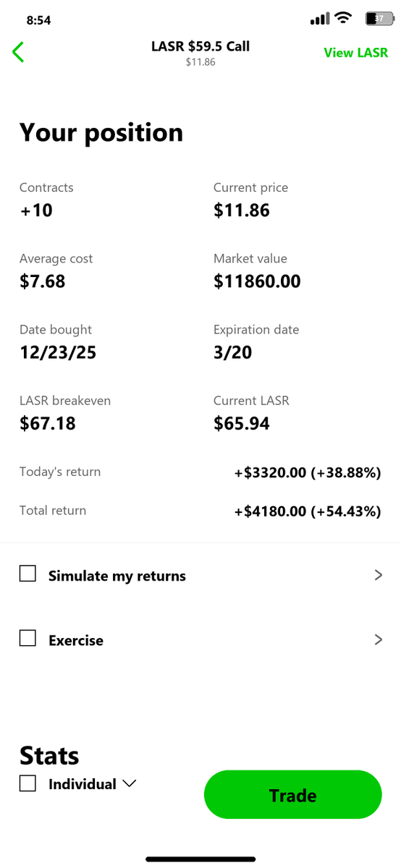Image resolution: width=401 pixels, height=868 pixels.
Task: Tap the green back arrow icon
Action: 19,52
